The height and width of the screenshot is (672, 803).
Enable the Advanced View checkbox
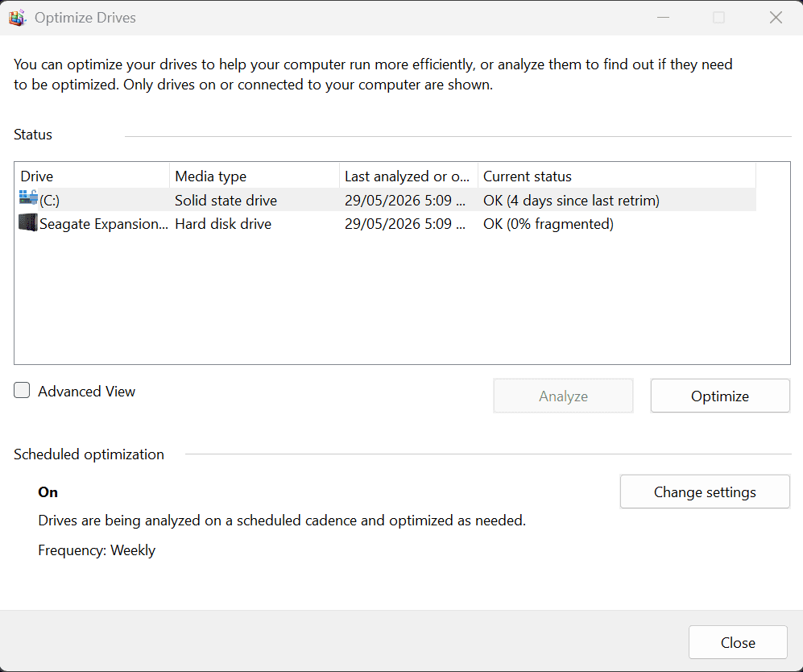click(22, 390)
